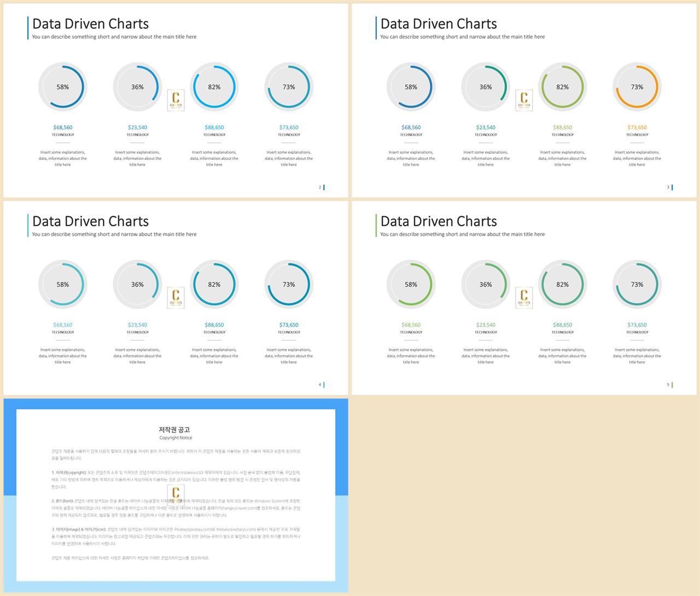Screen dimensions: 700x596
Task: Select the 82% donut chart on slide 4
Action: (x=214, y=285)
